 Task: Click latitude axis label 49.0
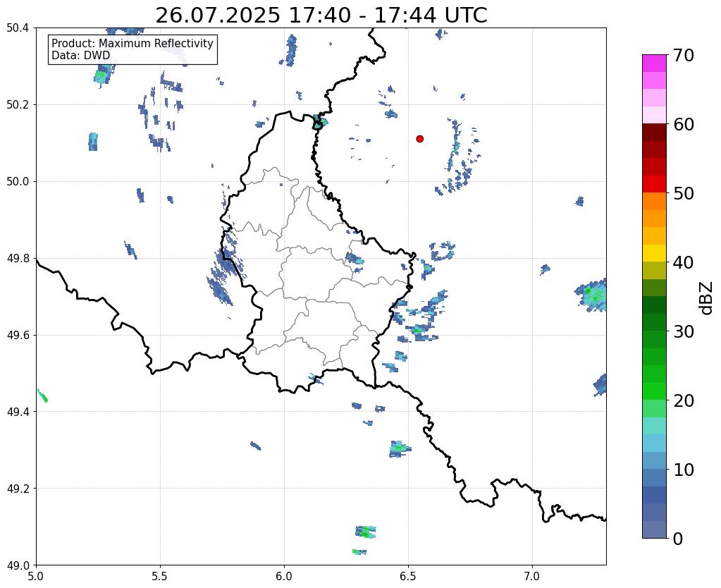(18, 565)
